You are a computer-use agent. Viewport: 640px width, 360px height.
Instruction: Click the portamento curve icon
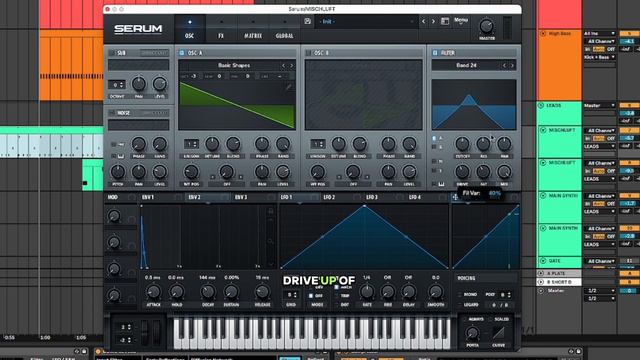[498, 333]
